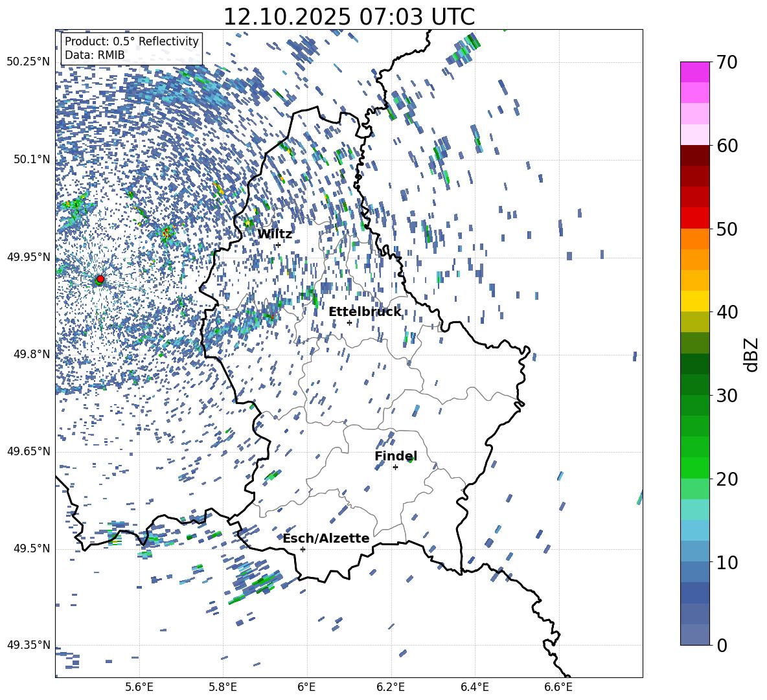767x700 pixels.
Task: Click the 49.5°N latitude label
Action: (31, 548)
